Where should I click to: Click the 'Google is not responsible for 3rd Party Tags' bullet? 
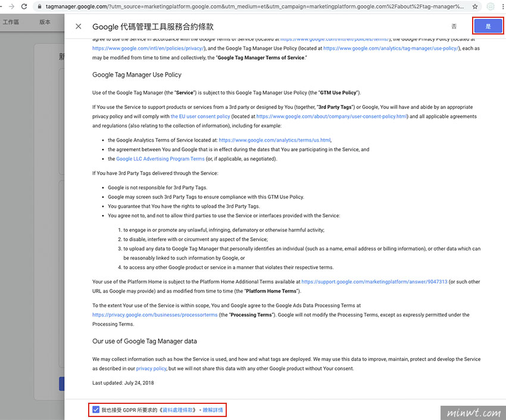coord(158,188)
